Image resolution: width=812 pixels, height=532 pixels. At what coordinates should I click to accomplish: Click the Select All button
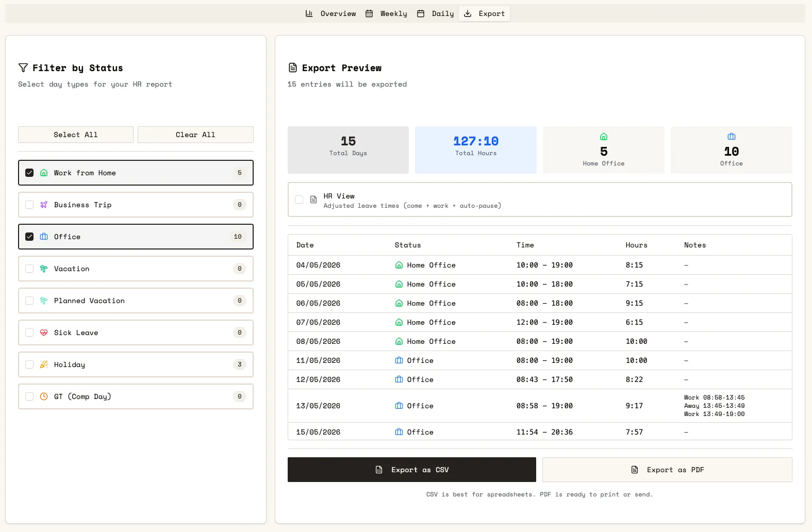coord(76,135)
